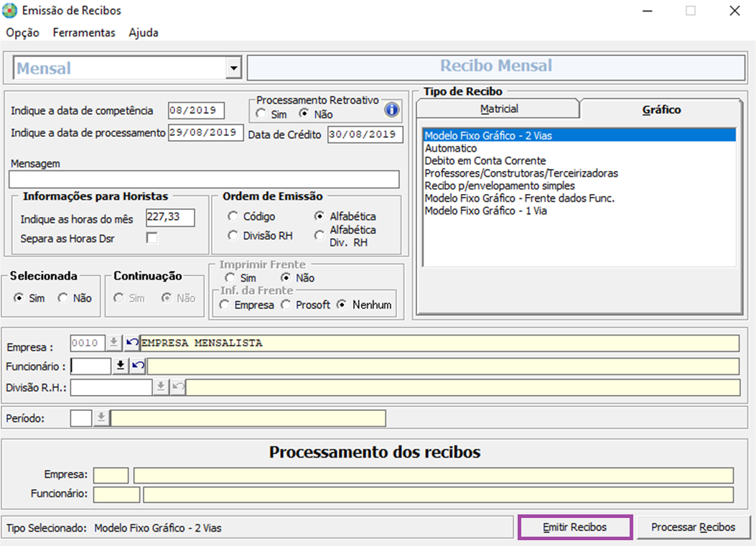Screen dimensions: 756x546
Task: Select Automatico receipt model
Action: pyautogui.click(x=579, y=148)
